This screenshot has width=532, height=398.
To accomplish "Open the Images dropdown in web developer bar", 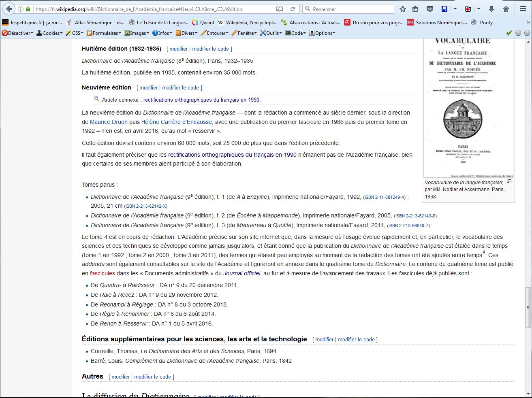I will (x=137, y=33).
